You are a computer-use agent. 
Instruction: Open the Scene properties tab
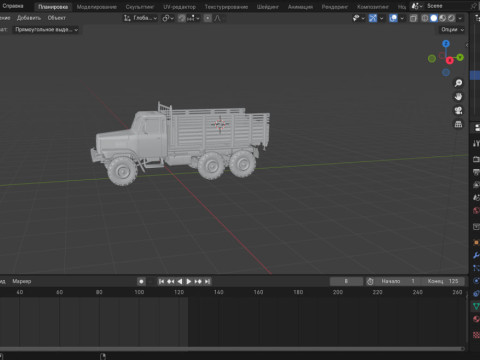(476, 198)
